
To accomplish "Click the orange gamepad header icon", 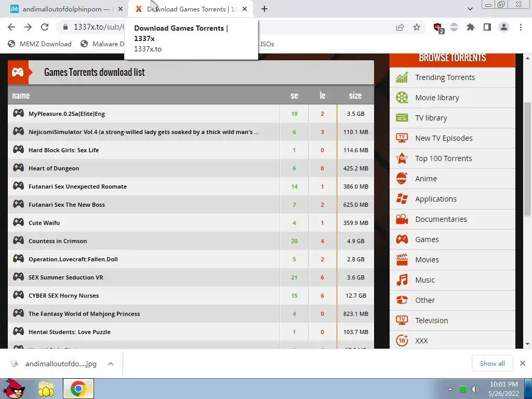I will (18, 72).
